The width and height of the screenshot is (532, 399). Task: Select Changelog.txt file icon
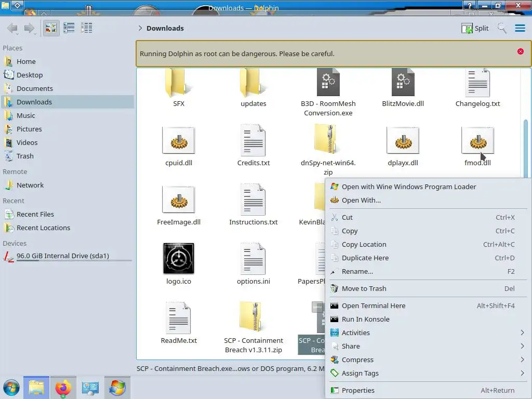[477, 83]
